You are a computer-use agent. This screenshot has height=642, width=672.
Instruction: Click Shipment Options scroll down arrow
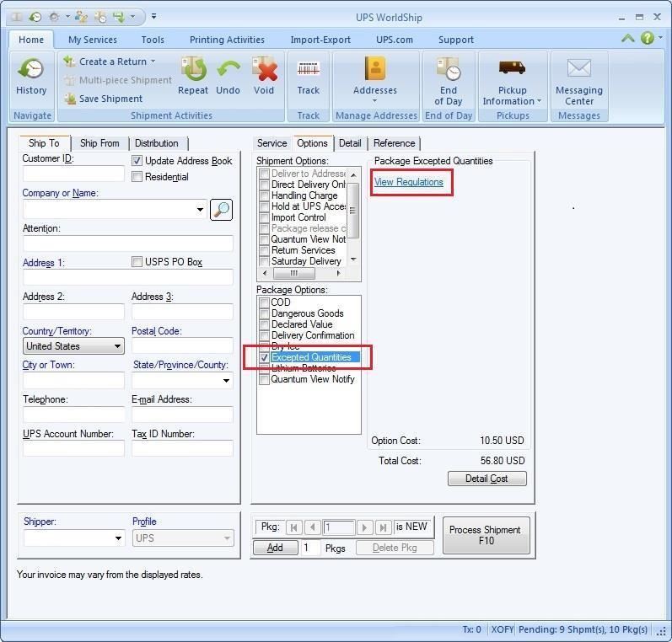pos(353,259)
